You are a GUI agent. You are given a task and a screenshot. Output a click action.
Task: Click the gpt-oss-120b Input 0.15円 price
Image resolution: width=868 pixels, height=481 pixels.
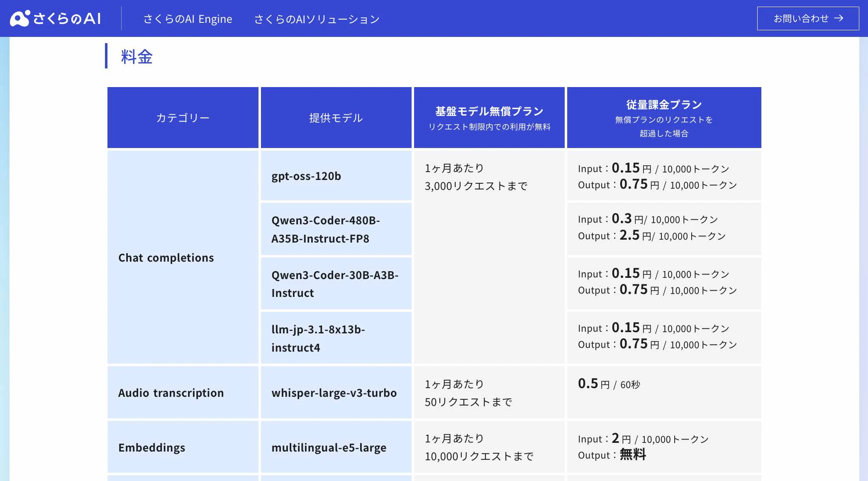coord(653,168)
